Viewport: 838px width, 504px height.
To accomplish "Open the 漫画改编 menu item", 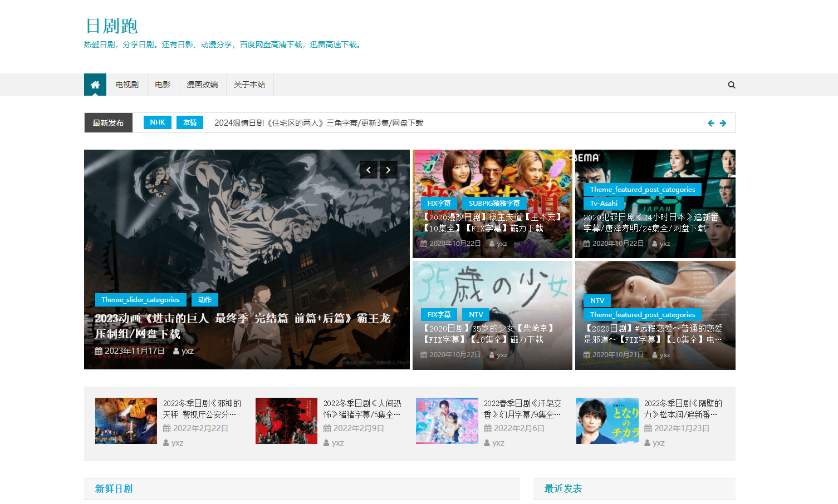I will click(202, 85).
